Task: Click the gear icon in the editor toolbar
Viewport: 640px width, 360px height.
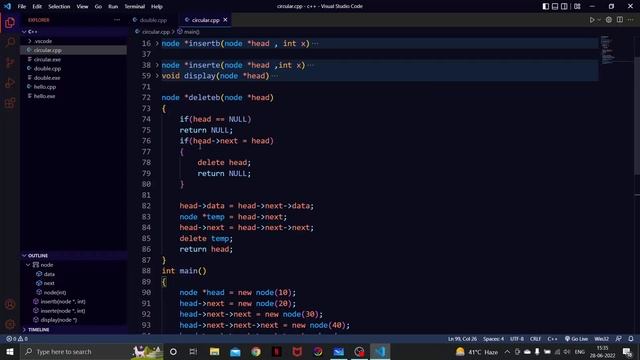Action: coord(609,20)
